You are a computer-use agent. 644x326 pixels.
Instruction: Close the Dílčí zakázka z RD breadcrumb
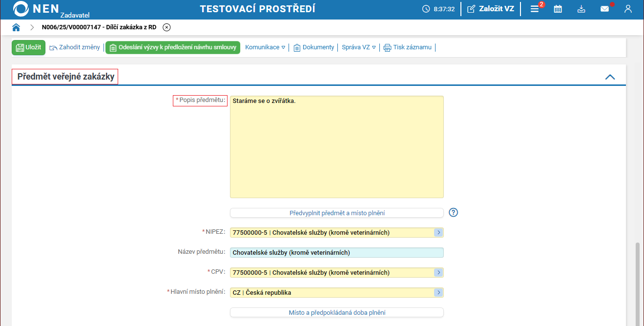[x=166, y=27]
